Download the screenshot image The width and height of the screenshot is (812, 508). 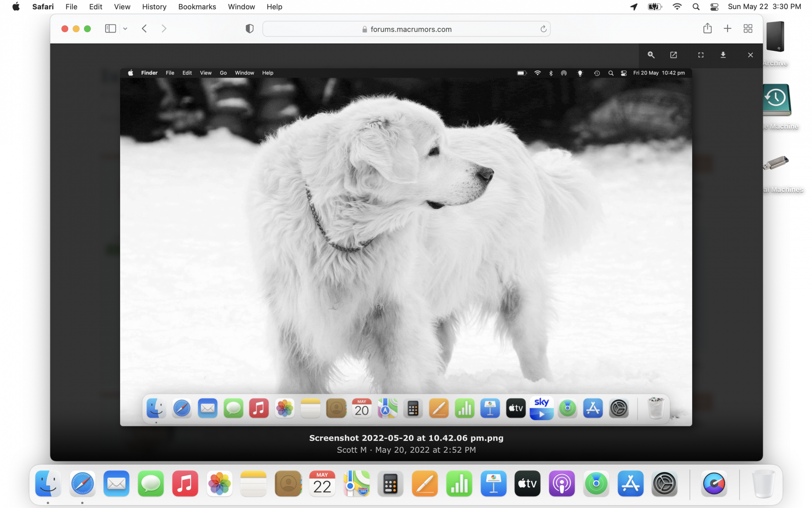(x=723, y=55)
